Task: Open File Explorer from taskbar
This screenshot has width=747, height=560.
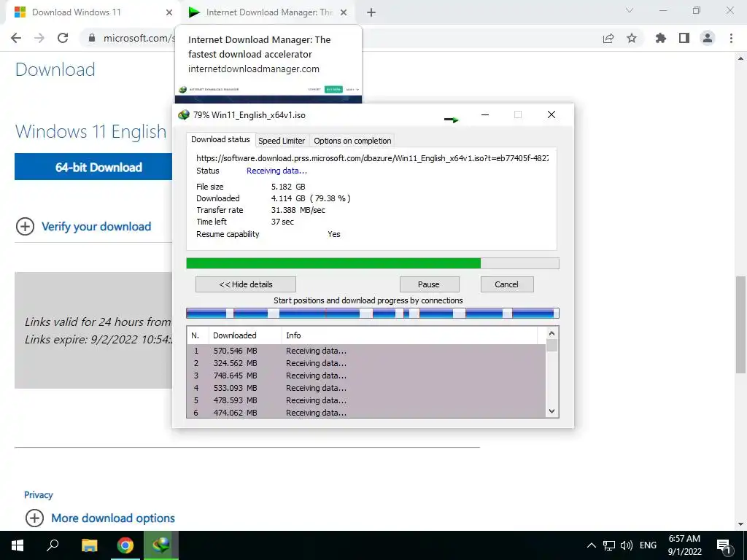Action: tap(89, 545)
